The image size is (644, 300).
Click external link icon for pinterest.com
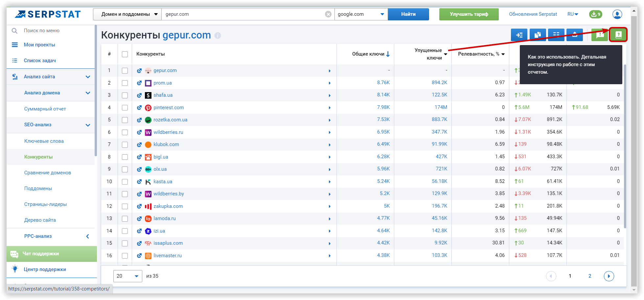[139, 108]
